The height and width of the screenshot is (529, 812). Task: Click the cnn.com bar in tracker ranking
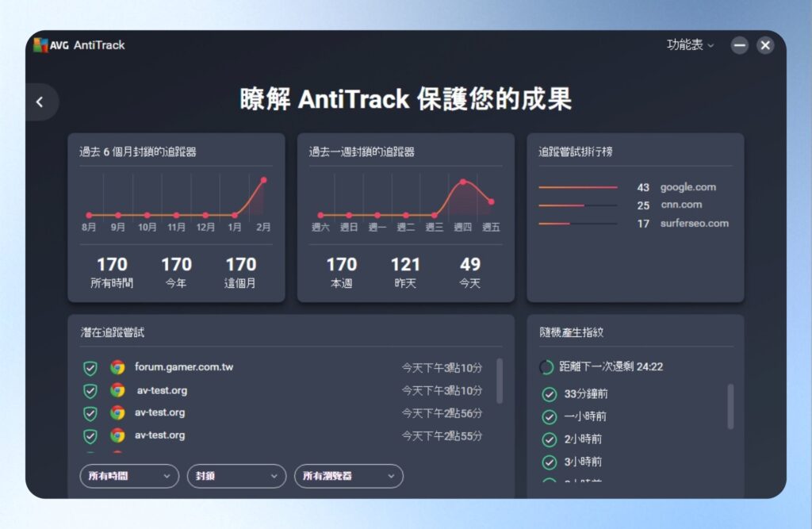(x=578, y=205)
